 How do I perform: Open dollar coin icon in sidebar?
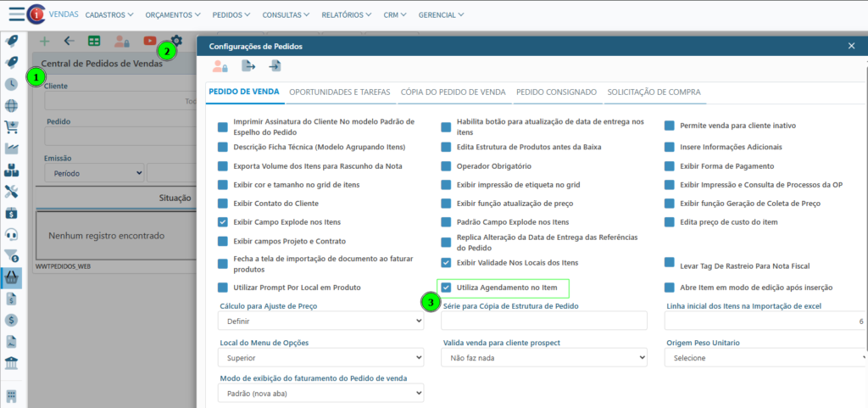[x=11, y=320]
